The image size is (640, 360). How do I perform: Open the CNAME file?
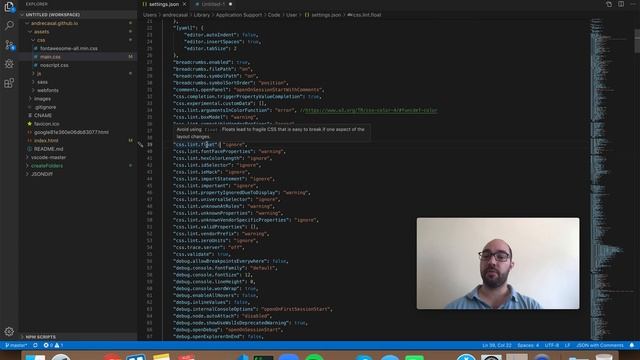pos(78,116)
